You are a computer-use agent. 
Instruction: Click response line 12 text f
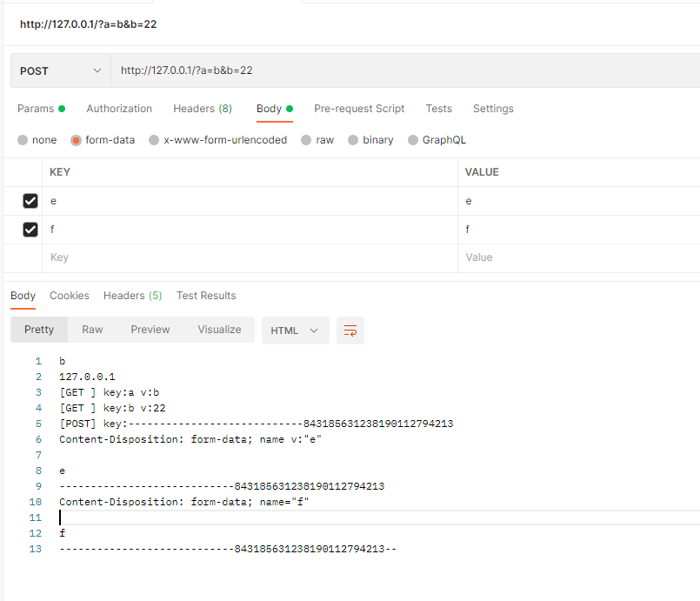tap(62, 533)
